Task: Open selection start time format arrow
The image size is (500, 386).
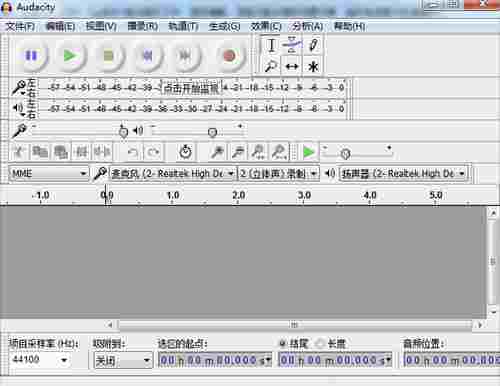Action: coord(268,360)
